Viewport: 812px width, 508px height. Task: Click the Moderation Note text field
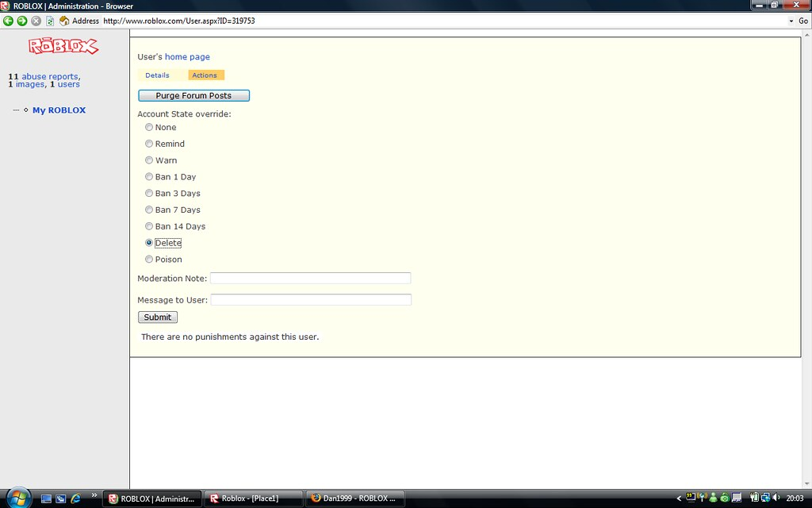[x=310, y=279]
